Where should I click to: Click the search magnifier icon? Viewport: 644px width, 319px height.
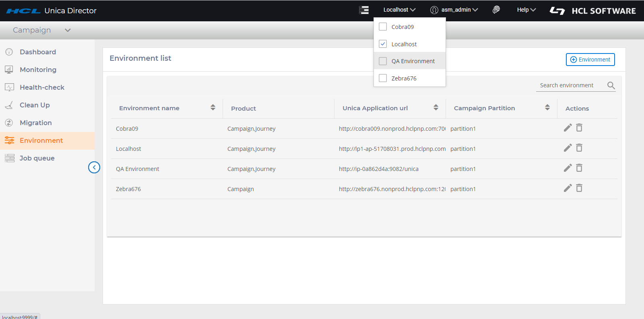[611, 85]
